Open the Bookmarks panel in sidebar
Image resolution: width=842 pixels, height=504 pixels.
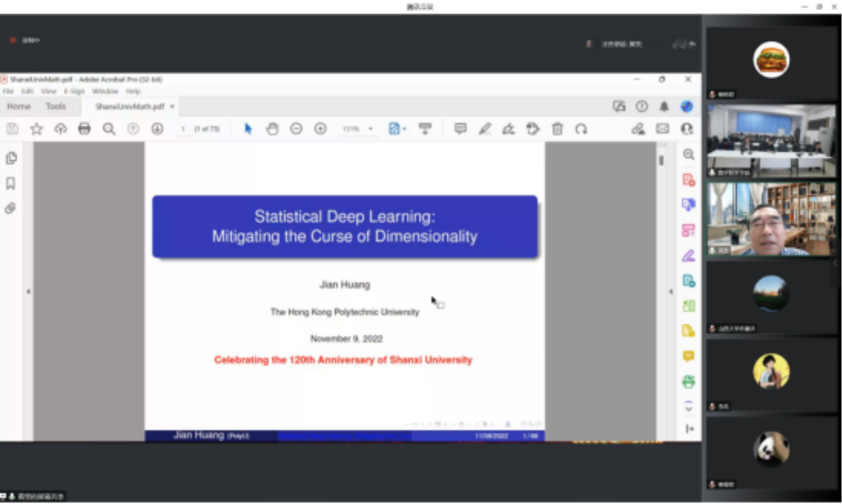11,183
